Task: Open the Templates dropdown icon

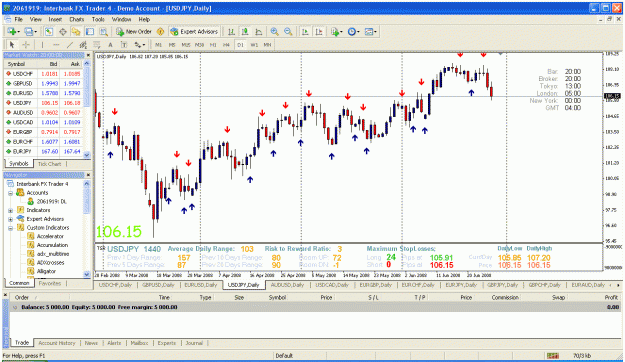Action: pos(371,31)
